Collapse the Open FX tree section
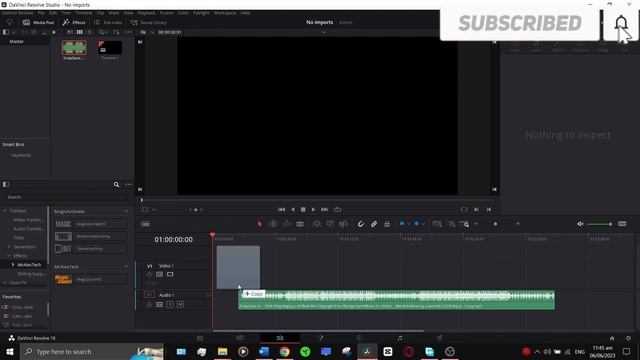 (x=5, y=282)
